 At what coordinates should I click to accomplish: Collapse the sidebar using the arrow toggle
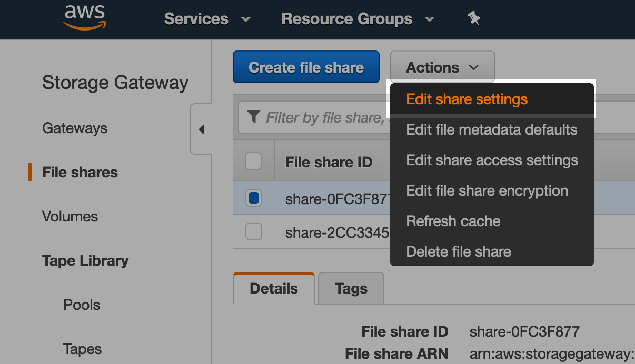click(x=201, y=128)
